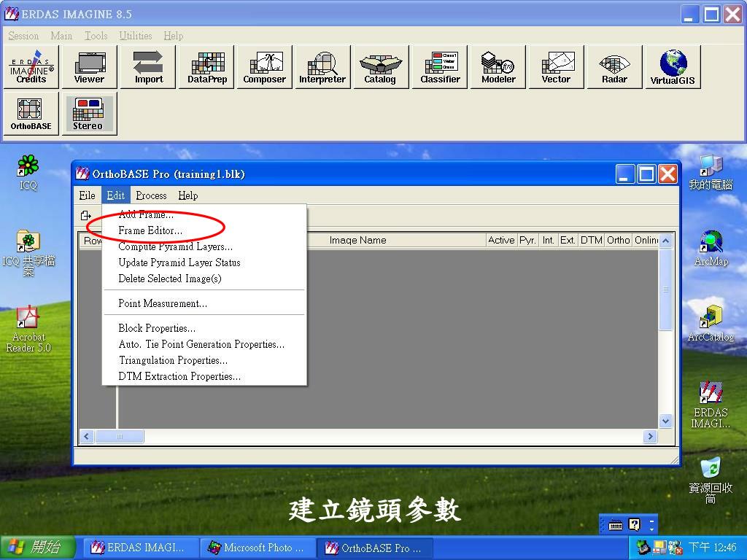Click the language bar help icon

635,525
